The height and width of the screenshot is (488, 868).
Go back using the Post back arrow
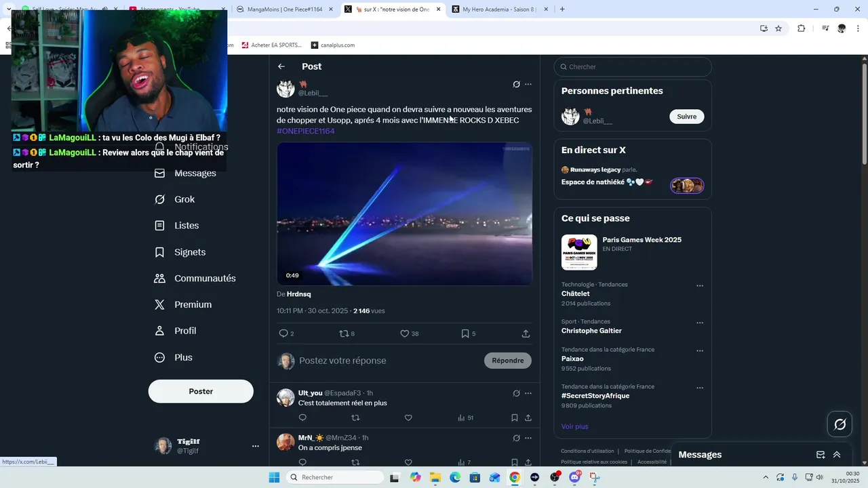click(x=281, y=66)
